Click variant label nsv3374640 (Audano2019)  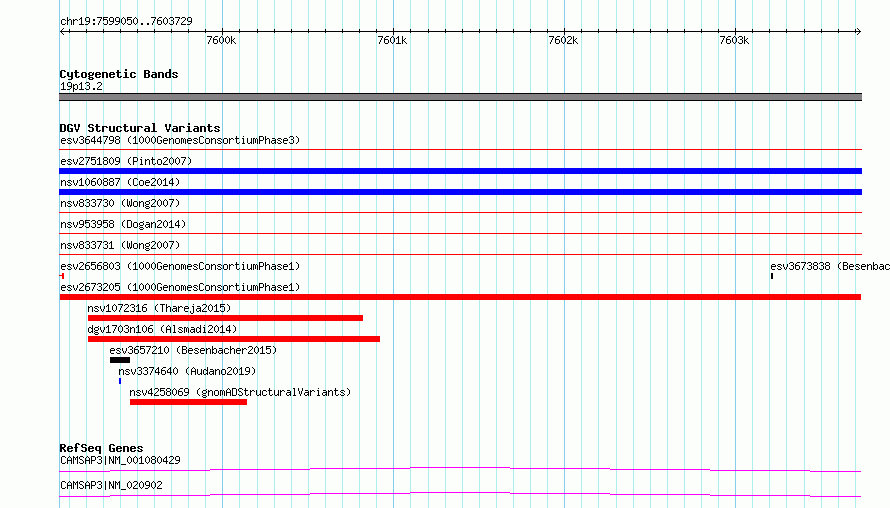click(x=187, y=371)
